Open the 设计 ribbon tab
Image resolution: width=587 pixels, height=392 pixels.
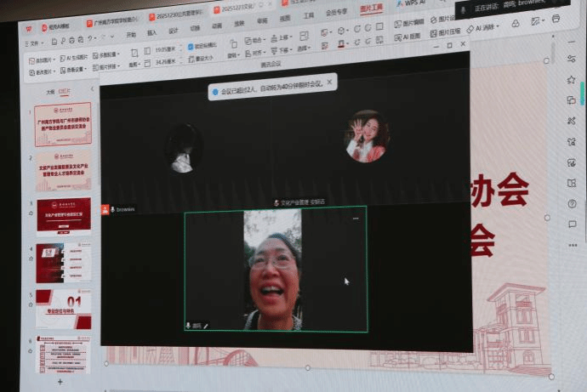click(173, 31)
